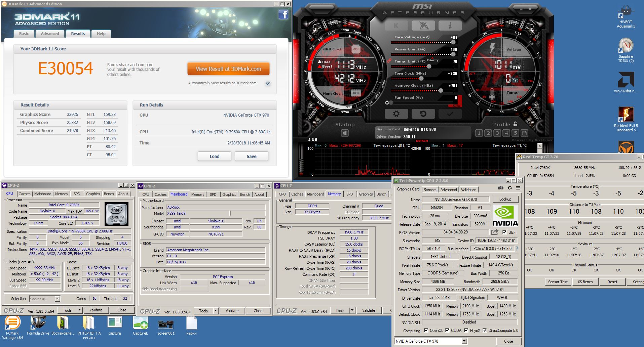This screenshot has height=347, width=644.
Task: Click Validate in the leftmost CPU-Z window
Action: coord(96,310)
